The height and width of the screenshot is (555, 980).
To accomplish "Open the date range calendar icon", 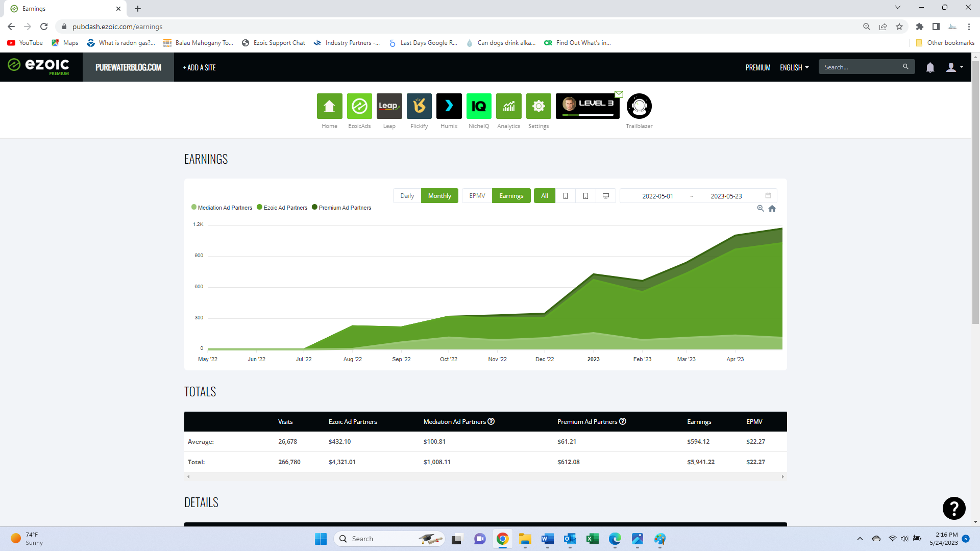I will pos(768,196).
